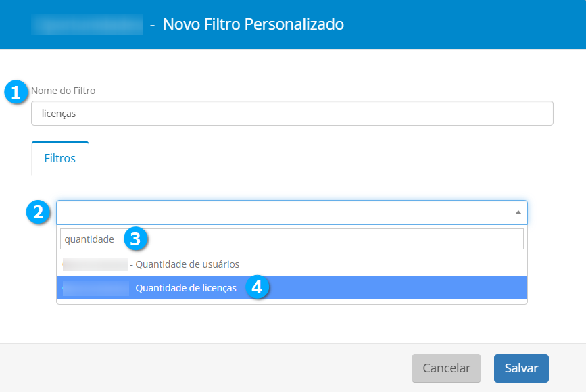
Task: Click the blurred prefix of the licenças option
Action: click(95, 288)
